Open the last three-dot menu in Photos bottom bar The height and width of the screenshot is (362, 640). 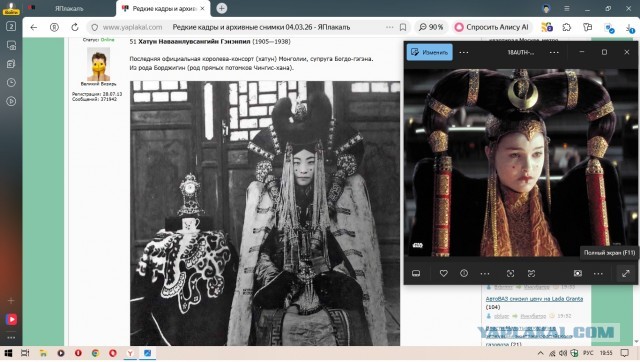pos(598,273)
